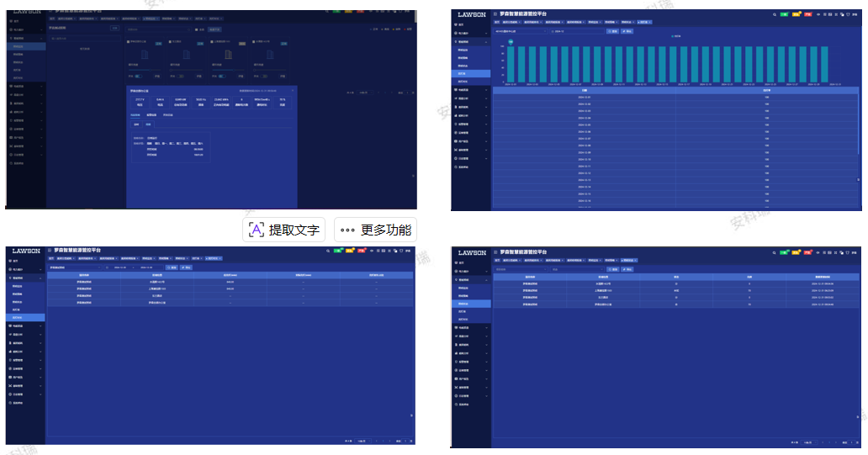Click the yellow building icon lighting card
Screen dimensions: 868x455
[228, 54]
